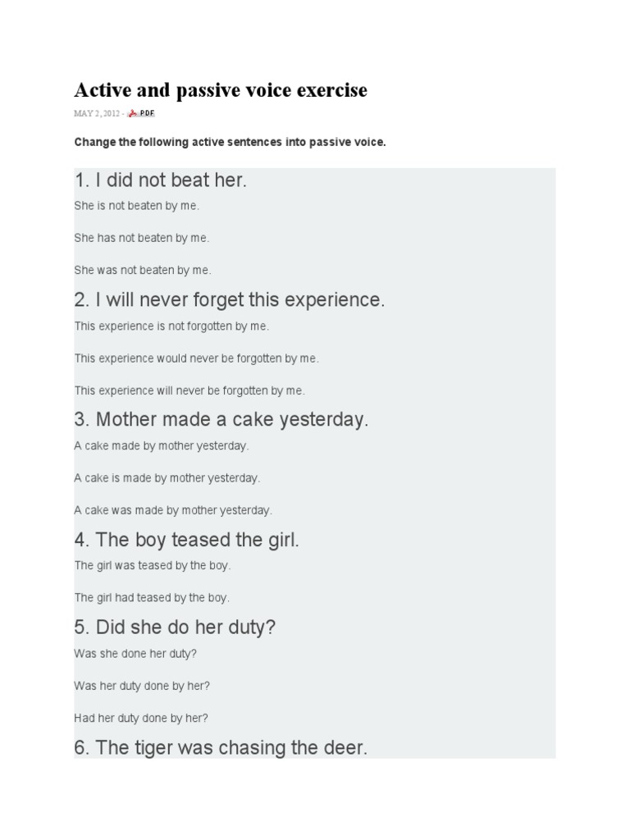
Task: Choose 'This experience would never be forgotten' option
Action: pos(197,358)
